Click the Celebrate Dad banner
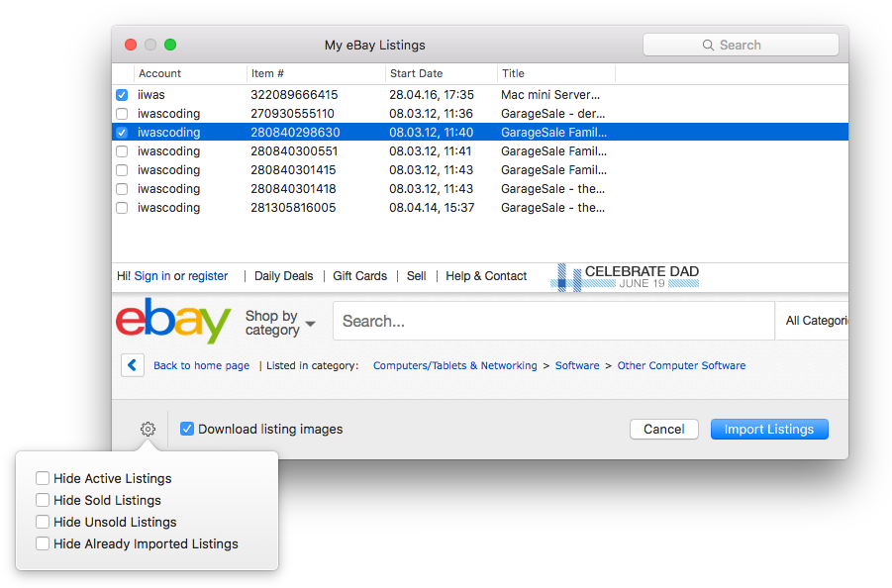The image size is (892, 588). (x=626, y=277)
